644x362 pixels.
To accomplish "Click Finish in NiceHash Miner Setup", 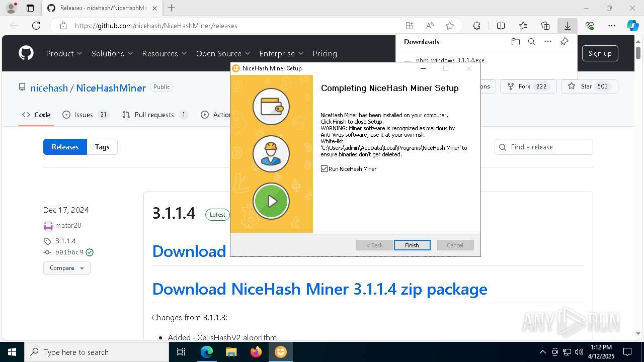I will (x=412, y=245).
